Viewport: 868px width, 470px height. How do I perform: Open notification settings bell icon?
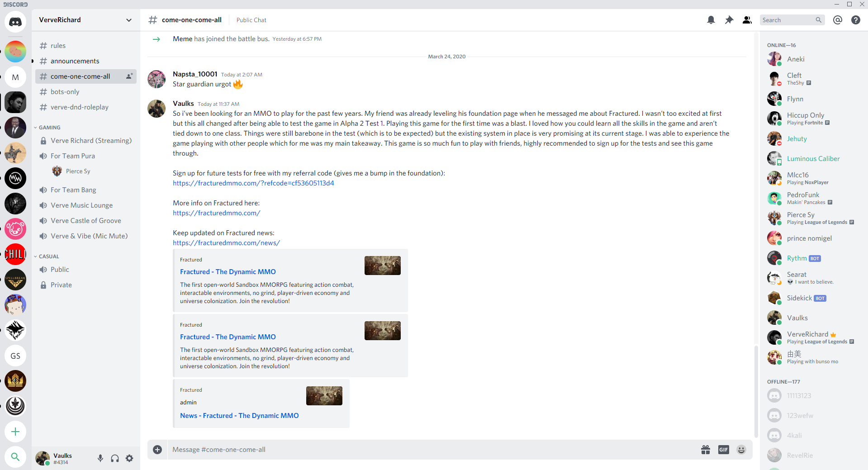click(x=711, y=20)
